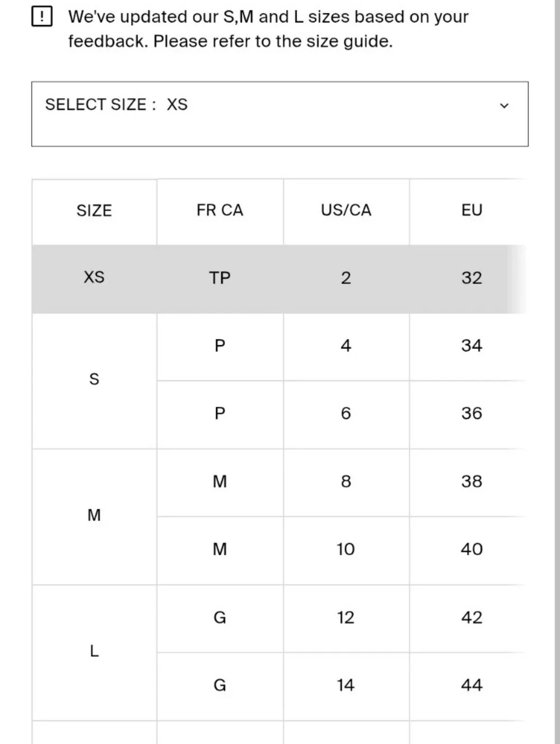Viewport: 560px width, 744px height.
Task: Select the M size cell
Action: point(94,517)
